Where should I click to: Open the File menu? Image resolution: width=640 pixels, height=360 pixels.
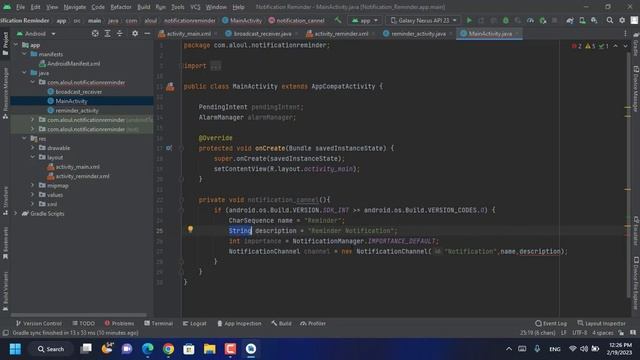point(20,7)
